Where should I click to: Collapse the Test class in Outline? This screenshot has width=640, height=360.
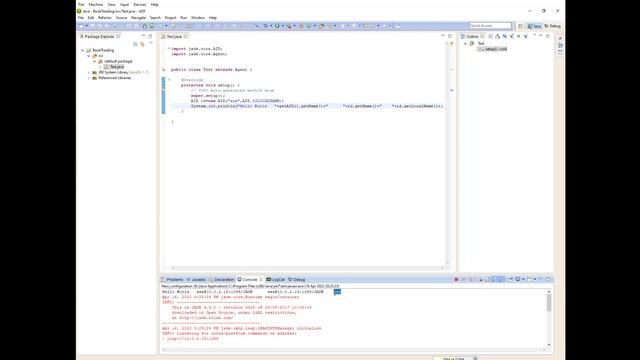(465, 43)
